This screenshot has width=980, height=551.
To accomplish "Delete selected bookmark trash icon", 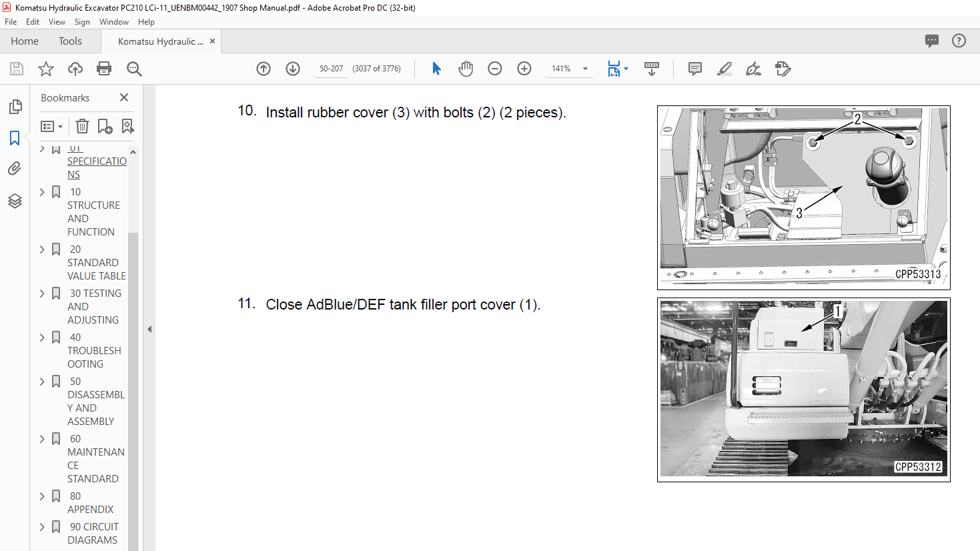I will [x=82, y=126].
